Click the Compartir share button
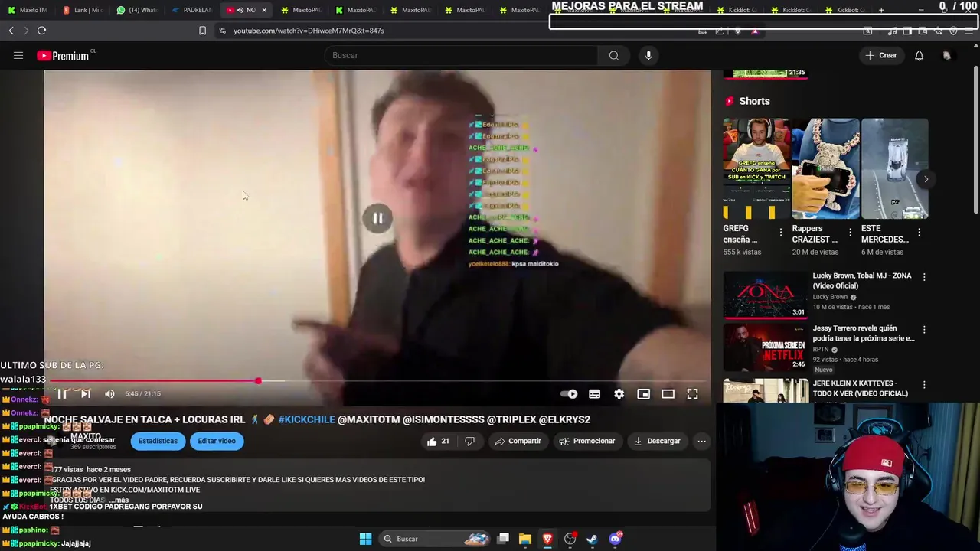 [518, 441]
